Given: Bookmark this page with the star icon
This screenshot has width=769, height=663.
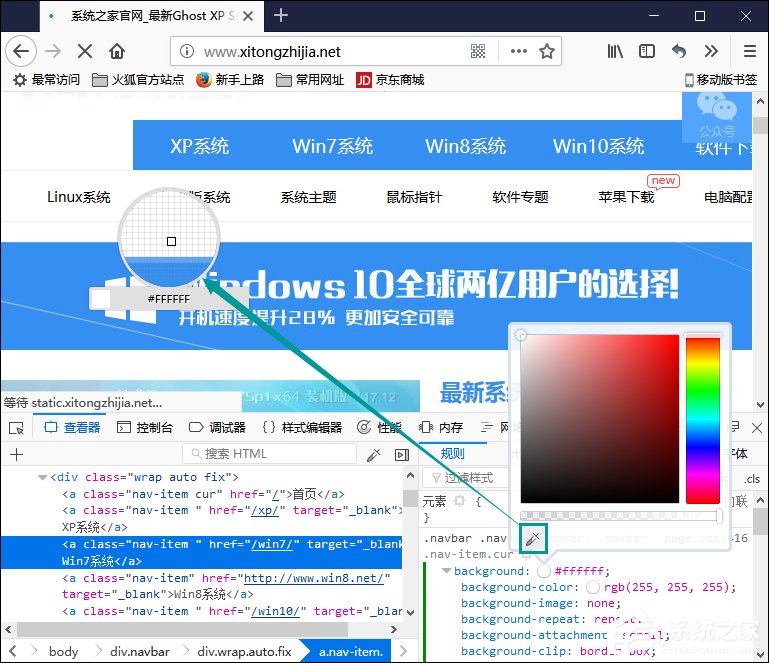Looking at the screenshot, I should [547, 51].
